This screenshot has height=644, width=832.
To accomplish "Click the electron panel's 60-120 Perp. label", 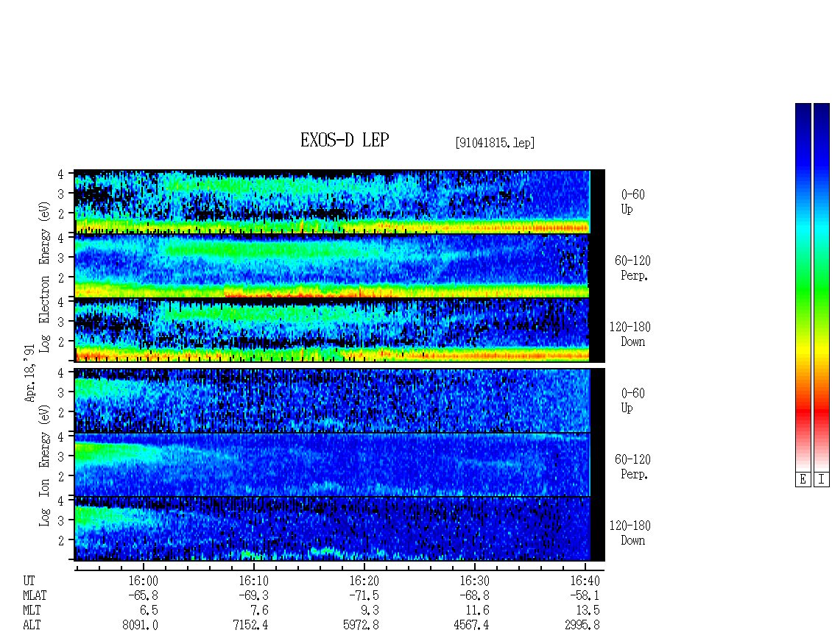I will (x=632, y=268).
